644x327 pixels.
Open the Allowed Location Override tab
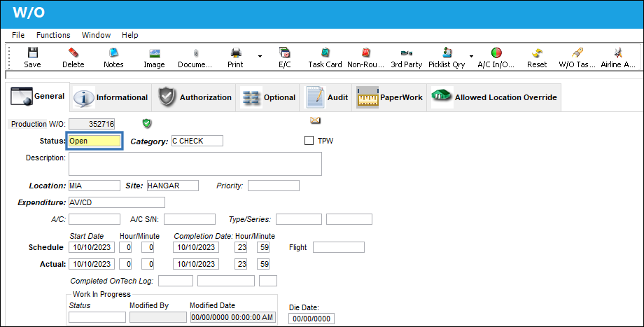(x=494, y=97)
